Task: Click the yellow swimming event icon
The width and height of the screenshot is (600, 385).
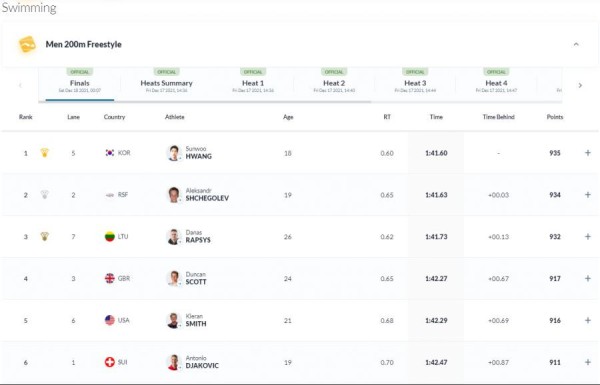Action: (x=27, y=44)
